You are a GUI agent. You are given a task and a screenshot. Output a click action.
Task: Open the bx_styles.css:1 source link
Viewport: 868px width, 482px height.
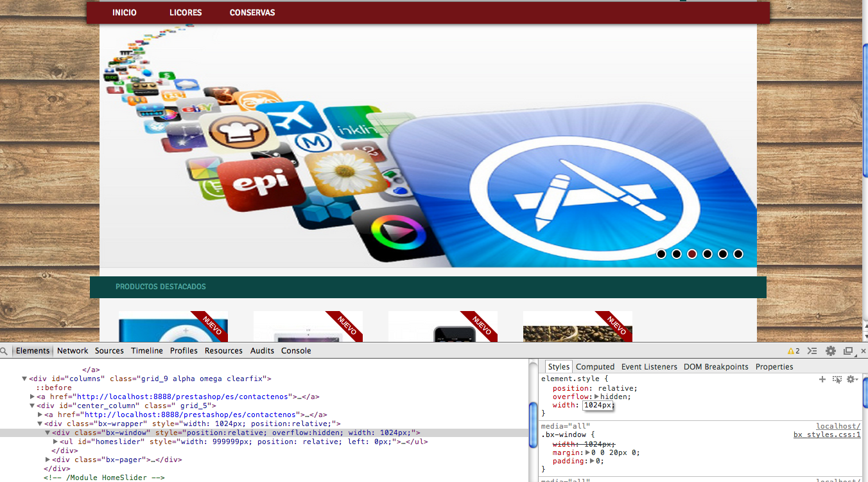tap(827, 435)
